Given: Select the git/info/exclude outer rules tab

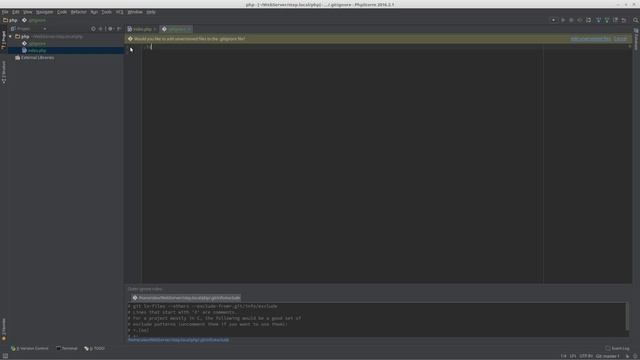Looking at the screenshot, I should tap(186, 298).
